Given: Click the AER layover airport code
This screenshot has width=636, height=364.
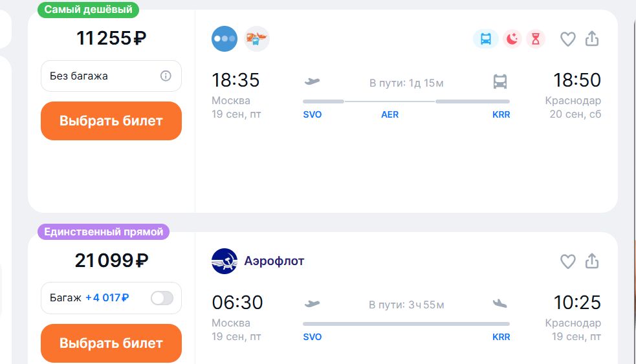Looking at the screenshot, I should pyautogui.click(x=390, y=115).
